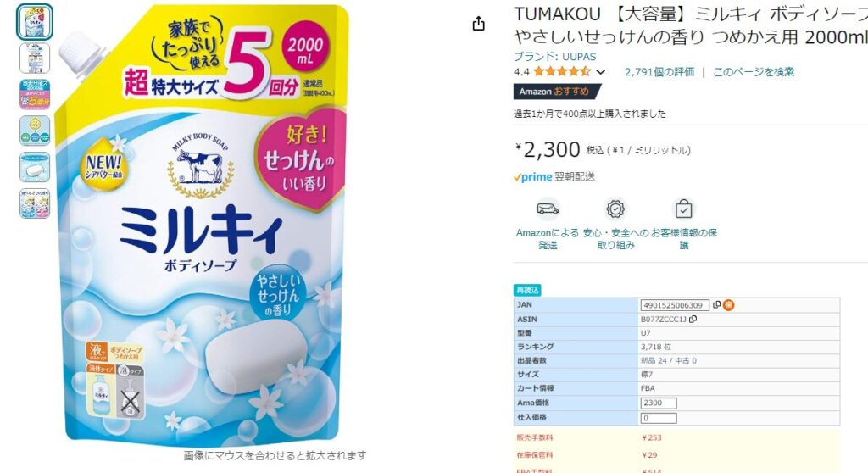Viewport: 868px width, 473px height.
Task: Click the customer information protection bag icon
Action: coord(684,209)
